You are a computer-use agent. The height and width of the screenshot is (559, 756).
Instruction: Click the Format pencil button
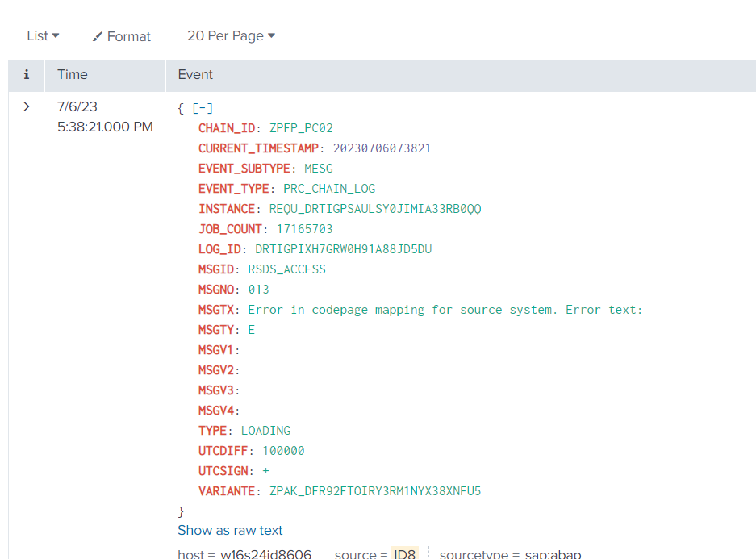(x=122, y=36)
